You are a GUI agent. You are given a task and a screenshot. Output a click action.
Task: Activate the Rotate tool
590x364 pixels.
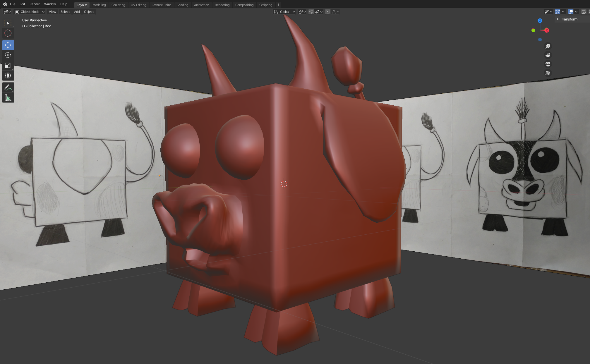8,55
